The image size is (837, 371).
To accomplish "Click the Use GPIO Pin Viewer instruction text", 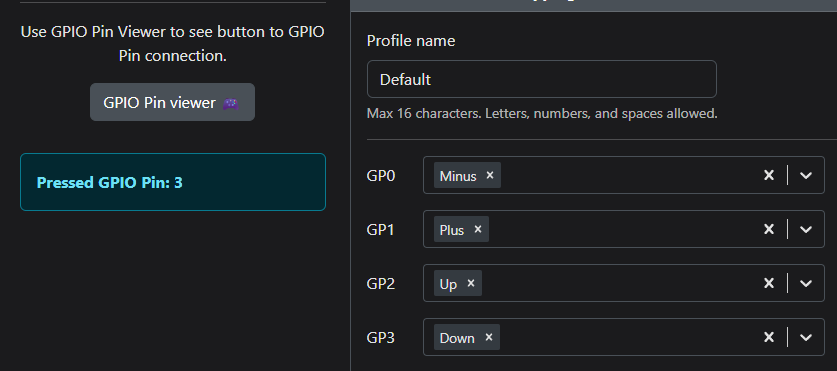I will point(172,43).
